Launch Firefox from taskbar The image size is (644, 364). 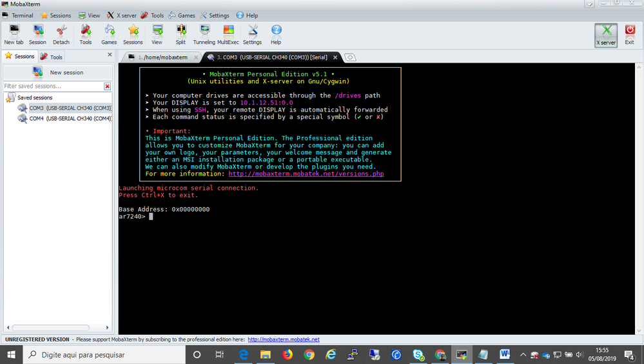click(288, 354)
